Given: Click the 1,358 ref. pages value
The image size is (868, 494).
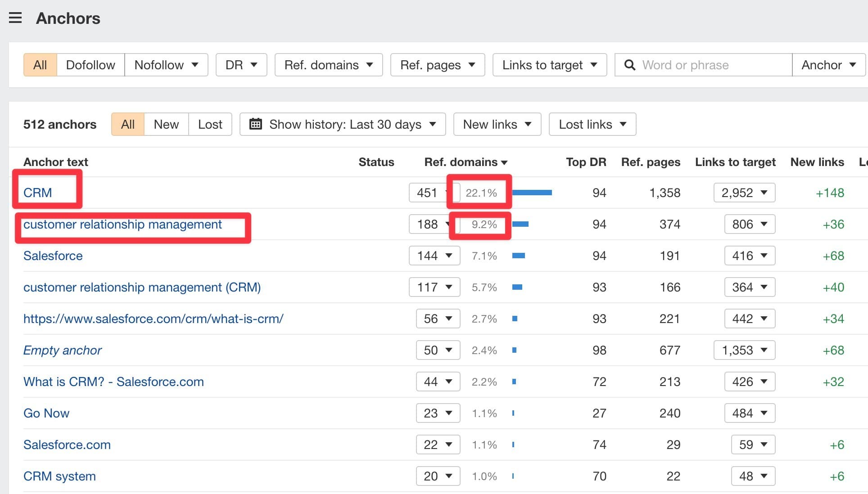Looking at the screenshot, I should coord(665,193).
